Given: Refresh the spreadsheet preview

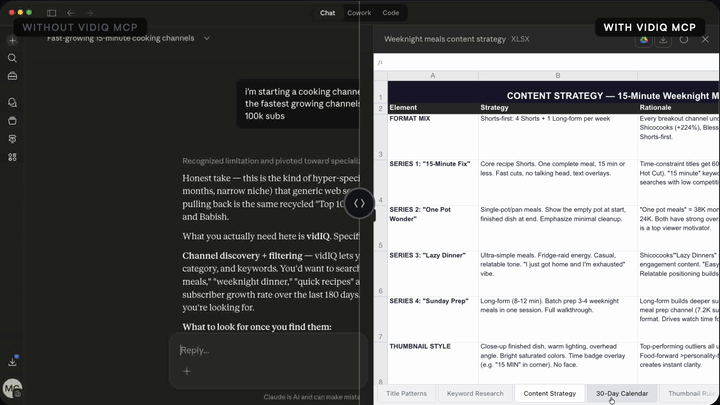Looking at the screenshot, I should (684, 39).
